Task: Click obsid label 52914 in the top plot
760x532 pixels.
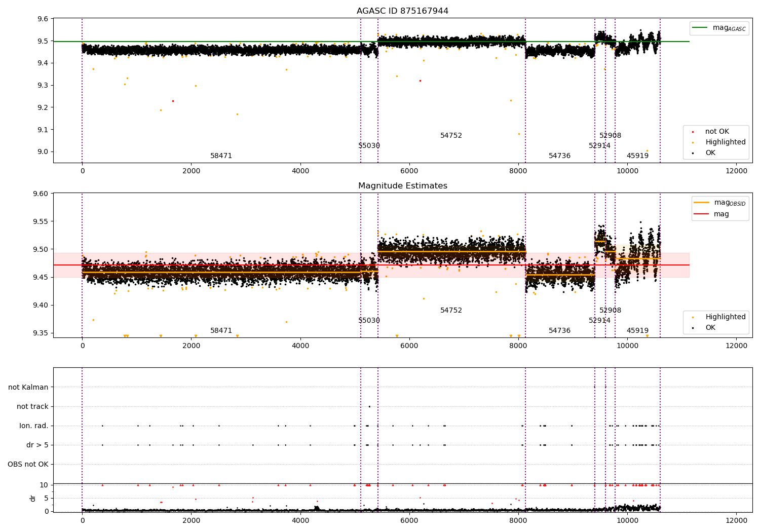Action: tap(599, 146)
